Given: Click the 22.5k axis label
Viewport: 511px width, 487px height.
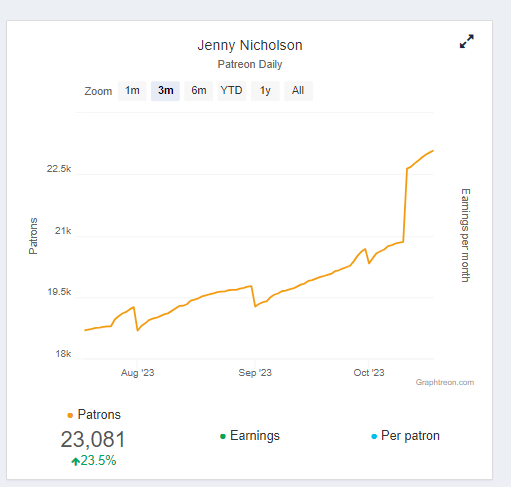Looking at the screenshot, I should 59,169.
